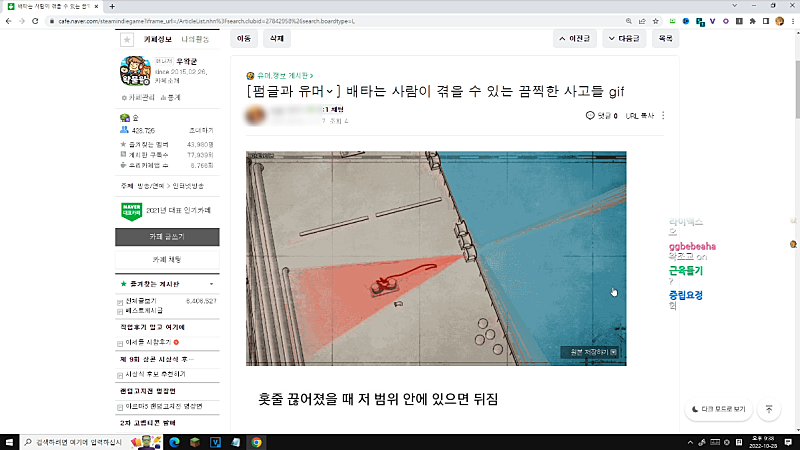Click URL 복사 to copy link
Image resolution: width=800 pixels, height=450 pixels.
tap(639, 116)
